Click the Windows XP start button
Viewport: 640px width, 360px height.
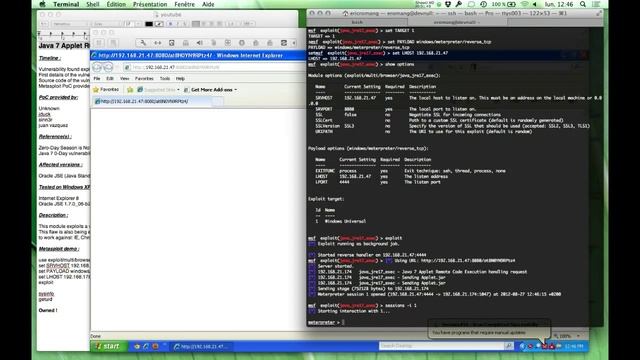pos(109,346)
